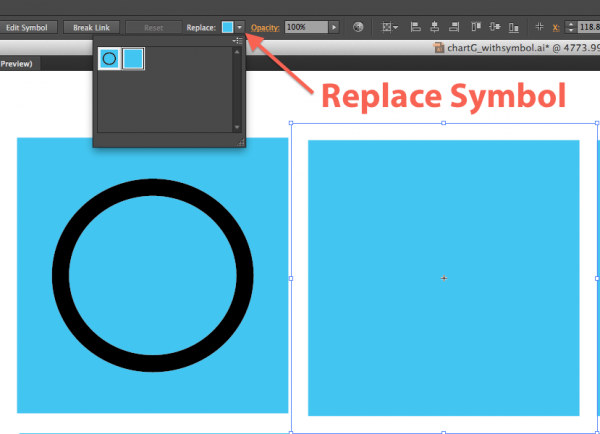Click the Recolor Artwork wheel icon
This screenshot has height=434, width=600.
point(359,27)
